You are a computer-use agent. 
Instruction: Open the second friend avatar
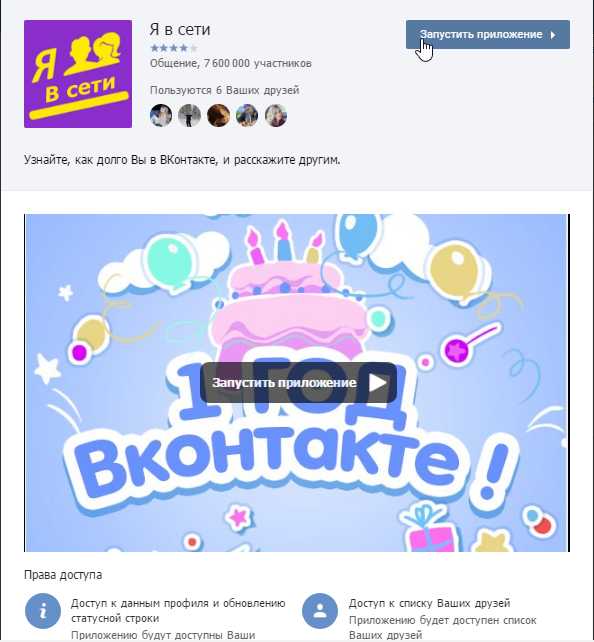click(190, 115)
